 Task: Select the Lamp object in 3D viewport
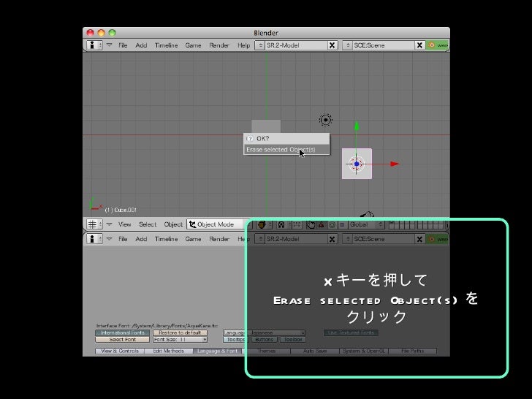(x=326, y=120)
